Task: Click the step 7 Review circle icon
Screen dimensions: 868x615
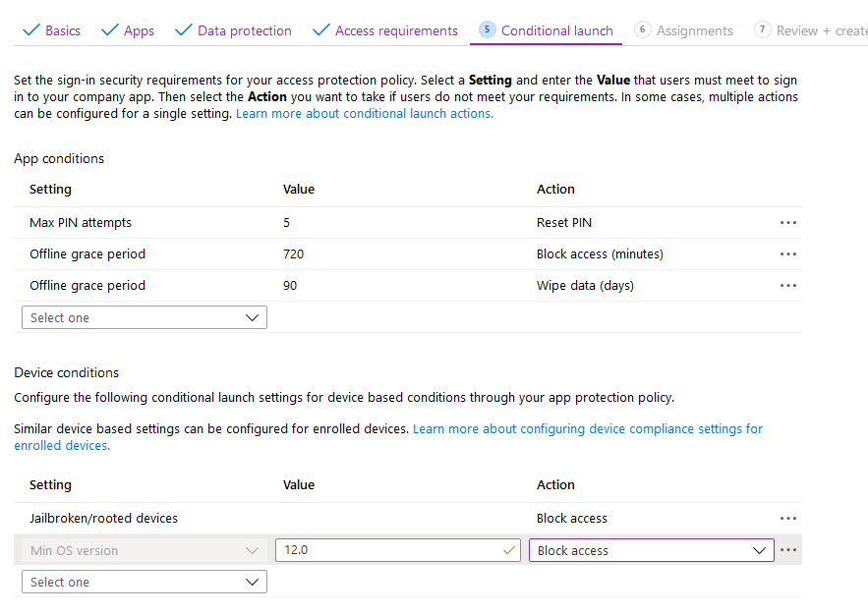Action: click(762, 30)
